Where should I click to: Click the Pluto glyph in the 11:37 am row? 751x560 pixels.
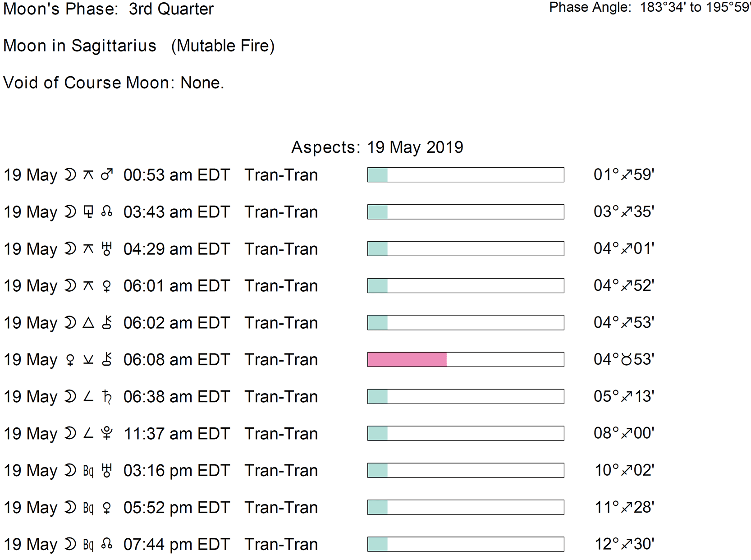(x=107, y=434)
